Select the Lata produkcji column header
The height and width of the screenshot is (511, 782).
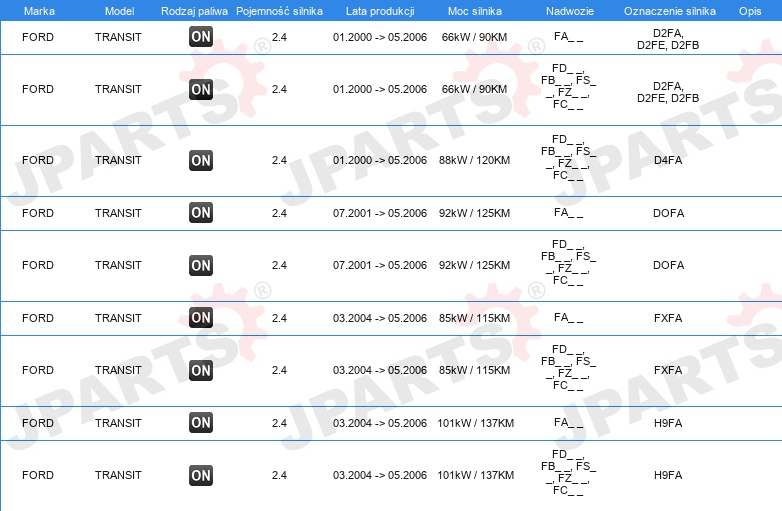click(x=380, y=11)
